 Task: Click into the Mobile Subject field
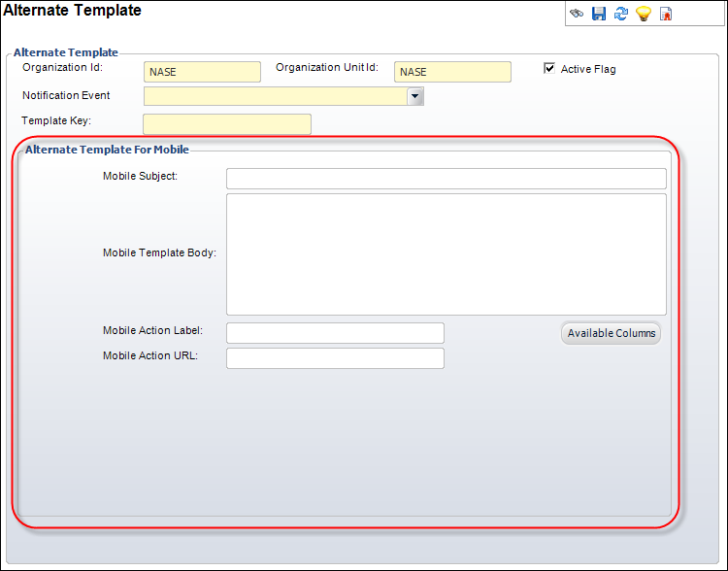(x=446, y=179)
